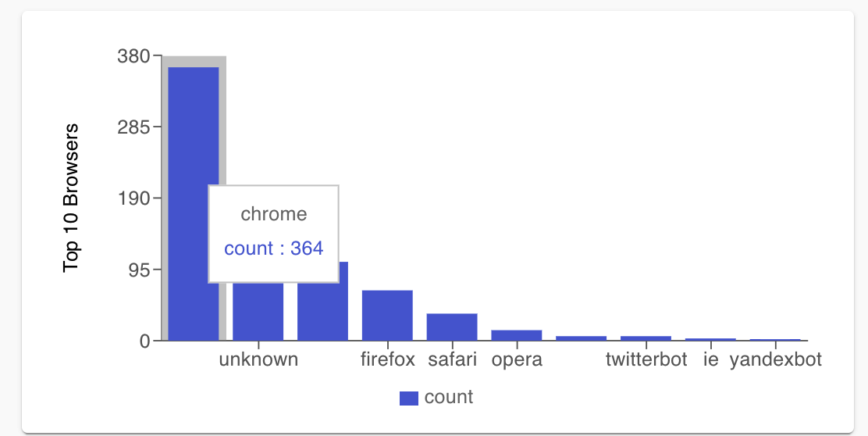Select the safari x-axis label
868x436 pixels.
(x=452, y=360)
